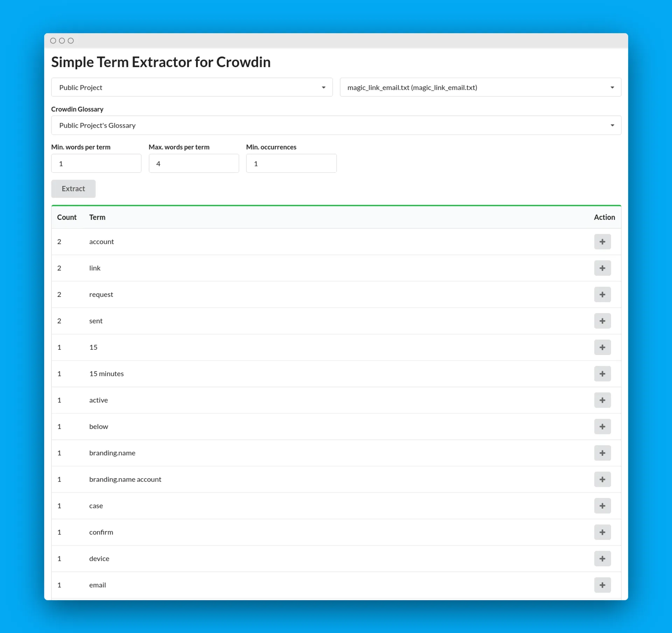
Task: Expand the magic_link_email.txt file selector
Action: [x=480, y=87]
